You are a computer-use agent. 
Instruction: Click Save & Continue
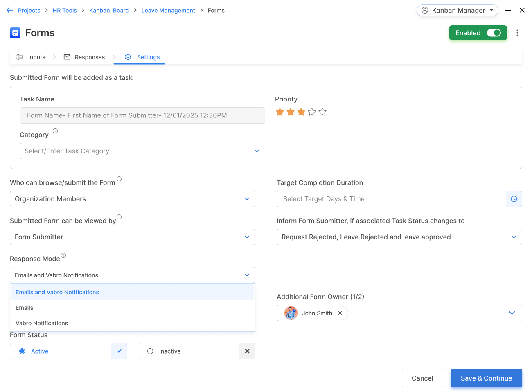pyautogui.click(x=487, y=378)
